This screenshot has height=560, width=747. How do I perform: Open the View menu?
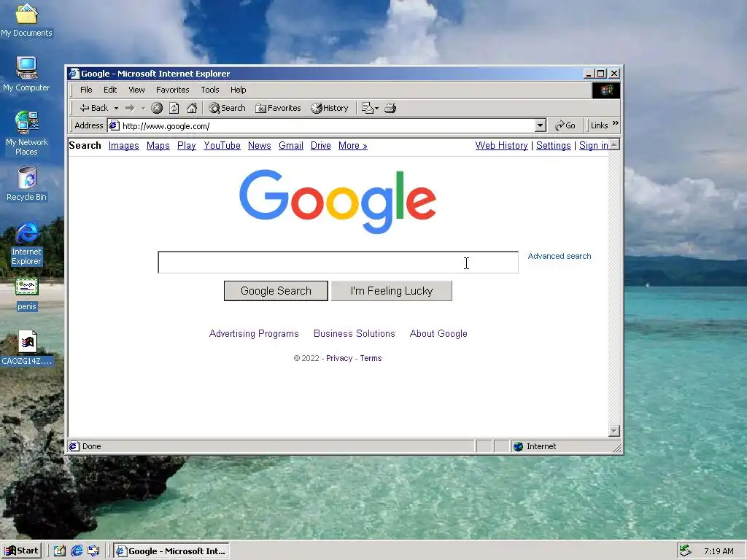click(136, 90)
